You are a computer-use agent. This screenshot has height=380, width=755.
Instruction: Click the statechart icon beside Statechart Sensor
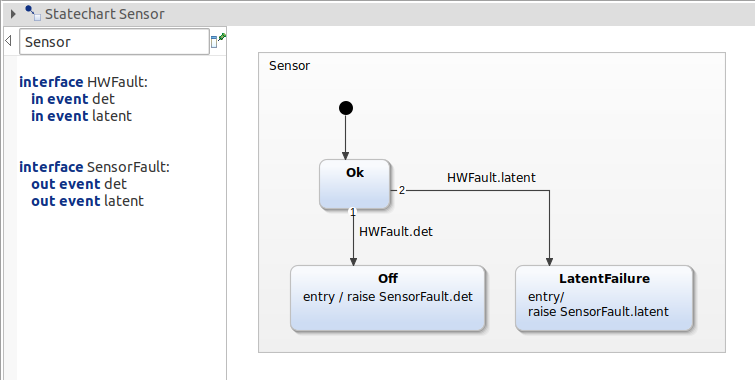[33, 13]
